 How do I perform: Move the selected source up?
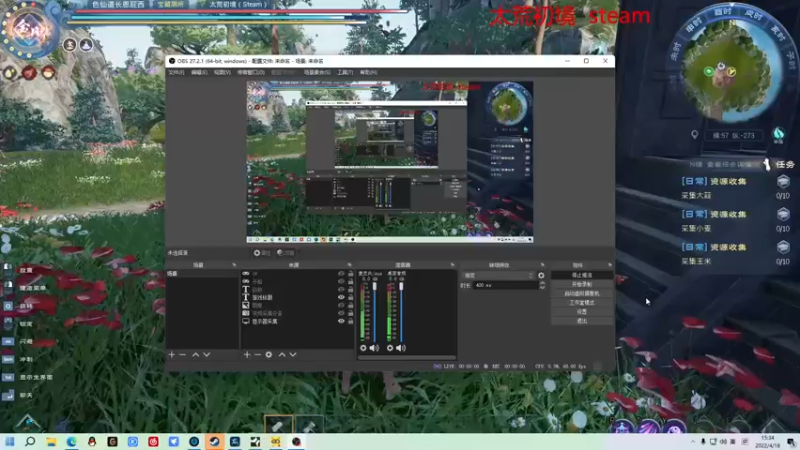[x=282, y=355]
